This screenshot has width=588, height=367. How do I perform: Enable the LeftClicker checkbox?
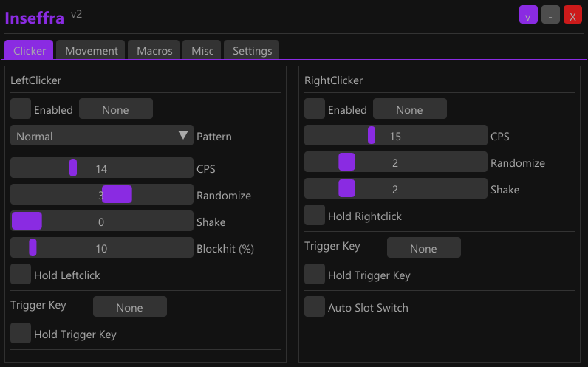(21, 109)
